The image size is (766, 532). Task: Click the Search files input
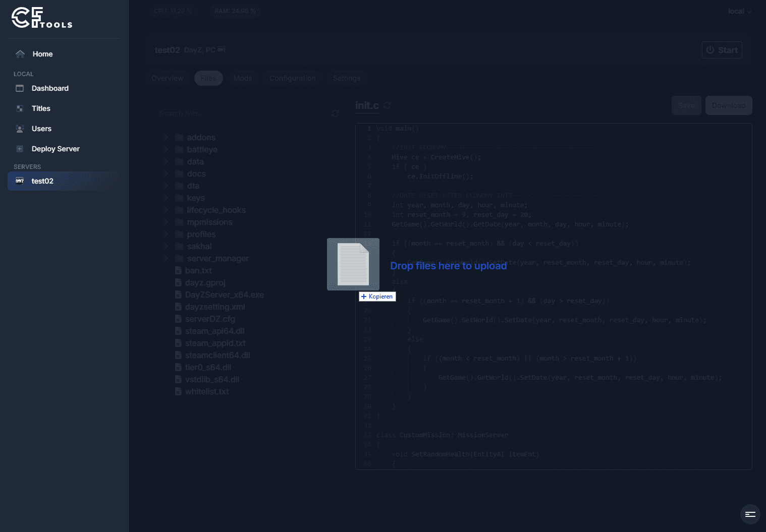click(x=239, y=113)
